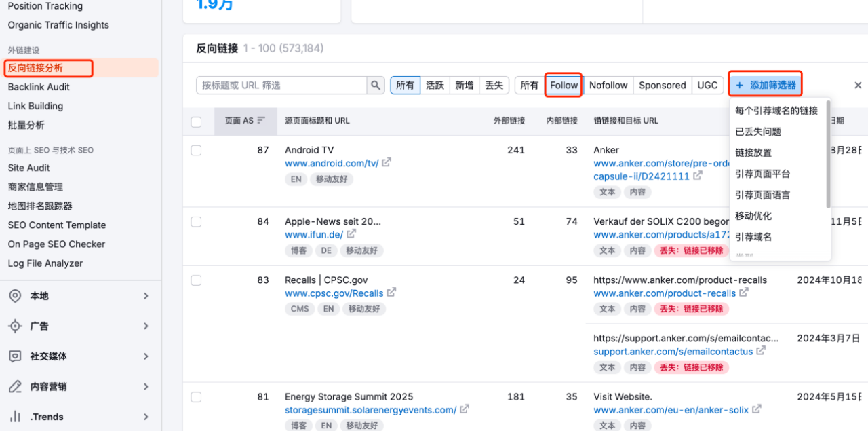The image size is (868, 431).
Task: Close filter bar with the X icon
Action: 858,86
